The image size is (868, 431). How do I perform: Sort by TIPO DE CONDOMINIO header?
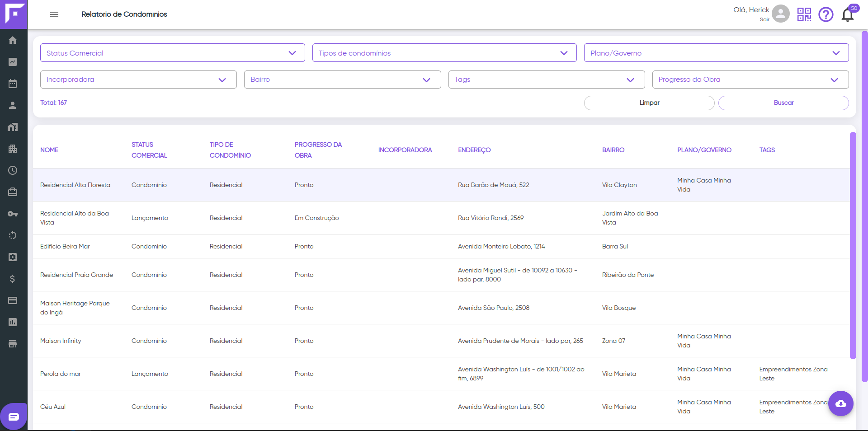pyautogui.click(x=230, y=150)
